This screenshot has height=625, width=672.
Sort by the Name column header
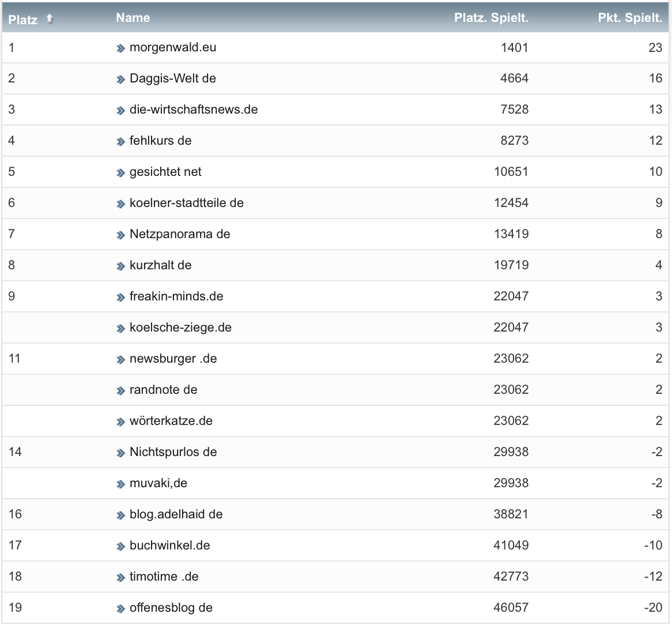point(133,17)
